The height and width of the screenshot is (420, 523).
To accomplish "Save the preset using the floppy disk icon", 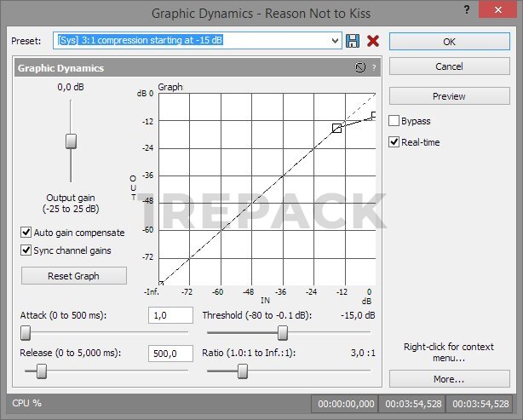I will click(353, 41).
